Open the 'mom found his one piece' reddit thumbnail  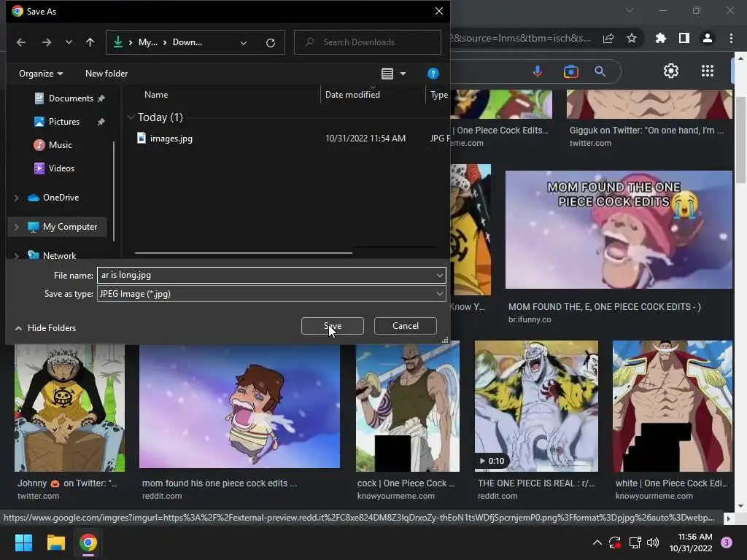pyautogui.click(x=239, y=406)
